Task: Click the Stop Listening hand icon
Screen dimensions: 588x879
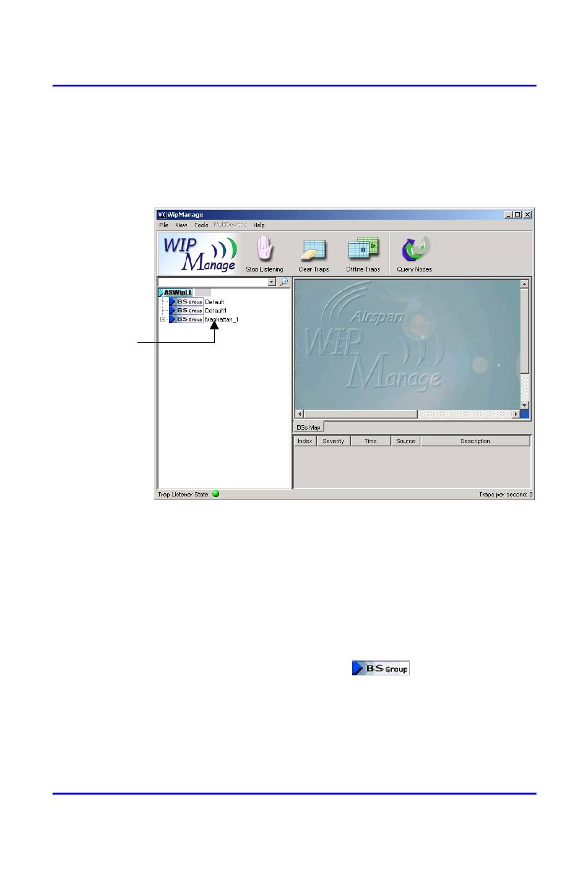Action: click(265, 249)
